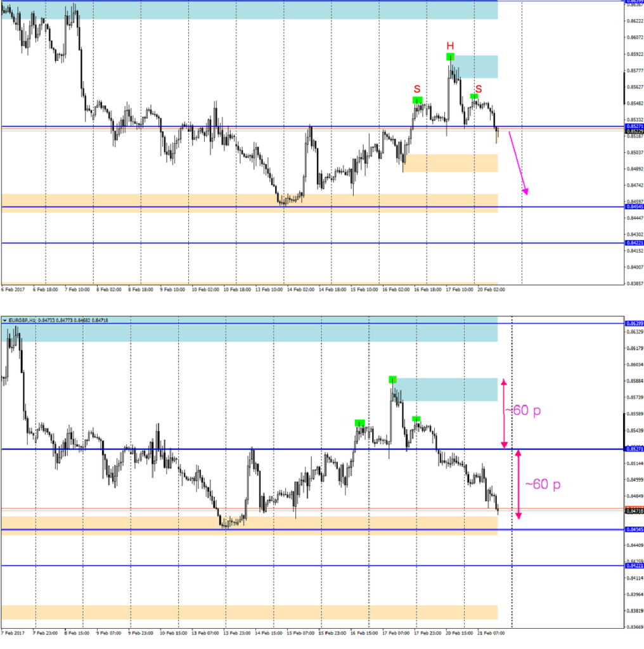
Task: Click the 0.84999 price axis label
Action: click(635, 480)
